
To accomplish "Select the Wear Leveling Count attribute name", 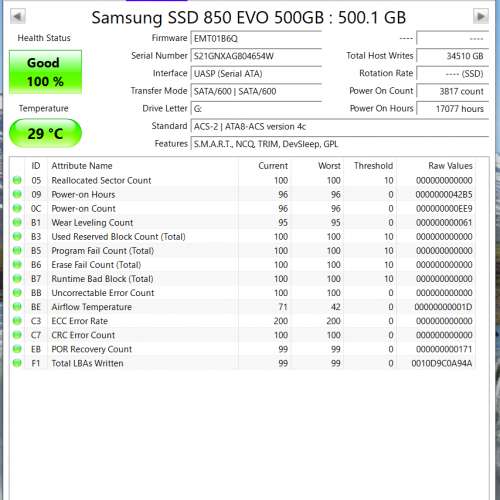I will point(92,222).
